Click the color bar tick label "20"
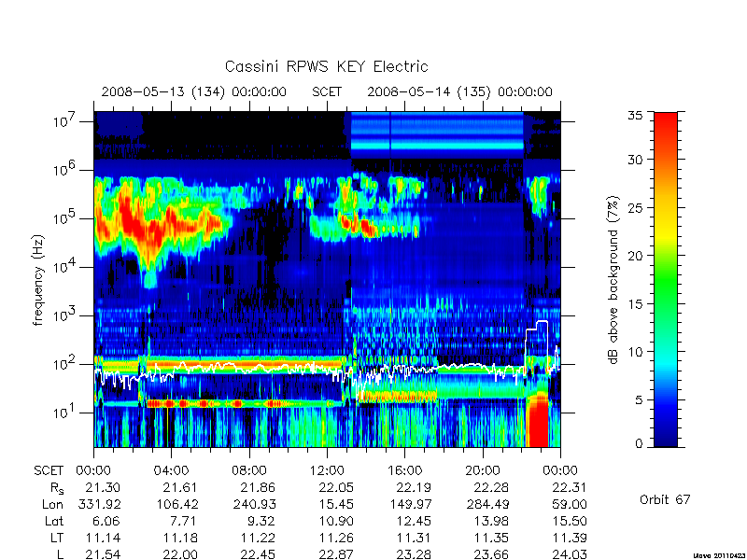The height and width of the screenshot is (560, 747). 635,256
